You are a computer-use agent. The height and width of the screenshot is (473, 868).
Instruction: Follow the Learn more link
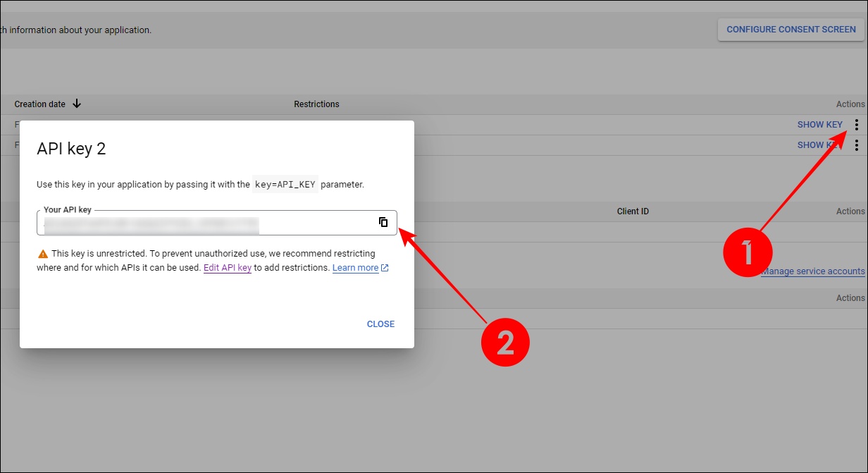pyautogui.click(x=356, y=267)
